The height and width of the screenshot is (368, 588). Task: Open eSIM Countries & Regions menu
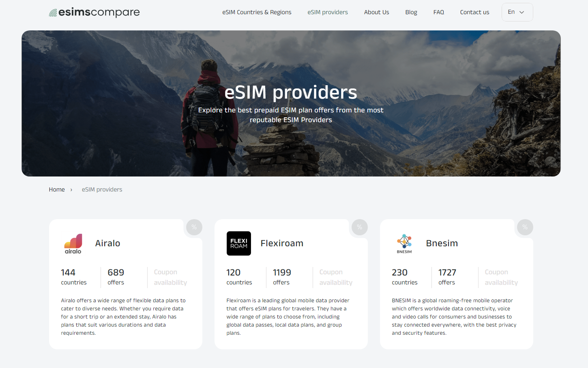(257, 12)
